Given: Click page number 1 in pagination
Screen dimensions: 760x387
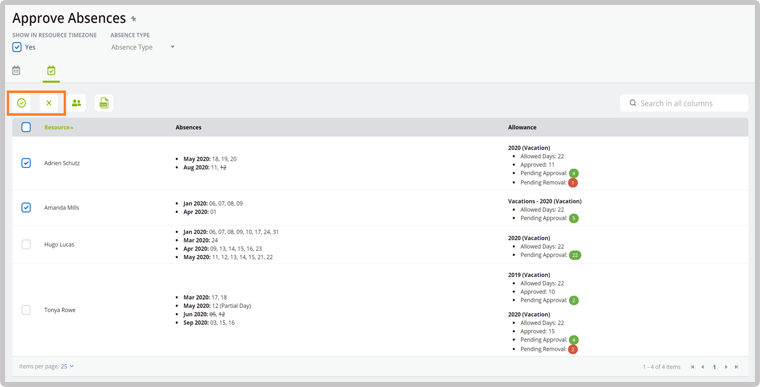Looking at the screenshot, I should (x=714, y=367).
